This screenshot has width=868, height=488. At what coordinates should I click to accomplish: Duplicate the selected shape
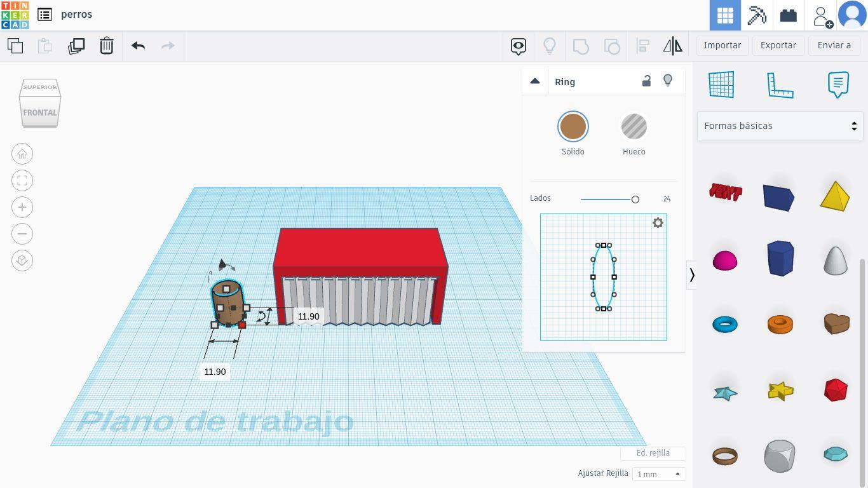click(76, 46)
